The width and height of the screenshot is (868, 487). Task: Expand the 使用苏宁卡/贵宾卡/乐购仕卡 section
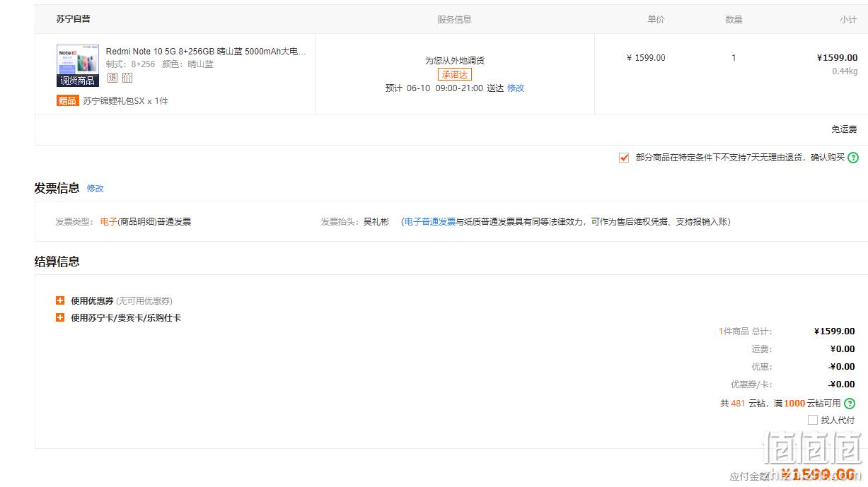tap(60, 317)
